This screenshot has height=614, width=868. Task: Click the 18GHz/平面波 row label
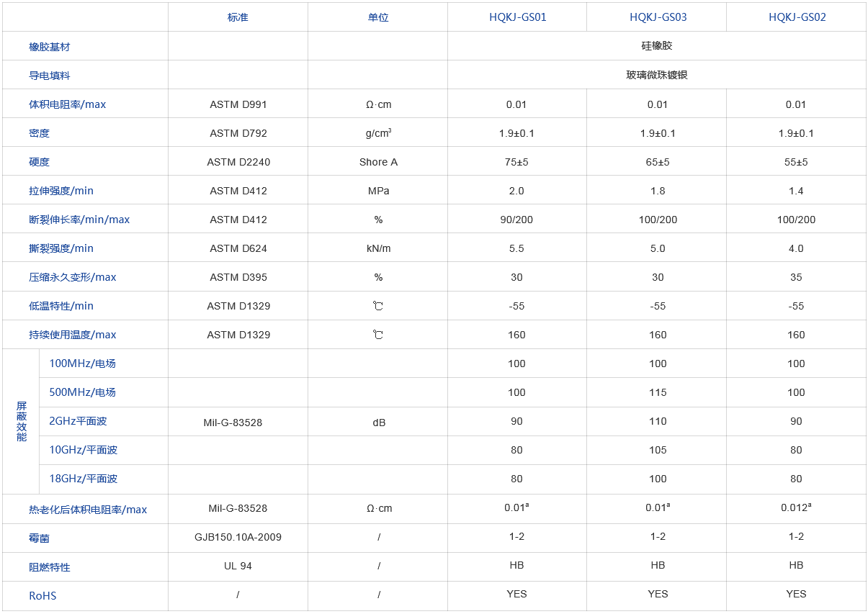pos(83,479)
